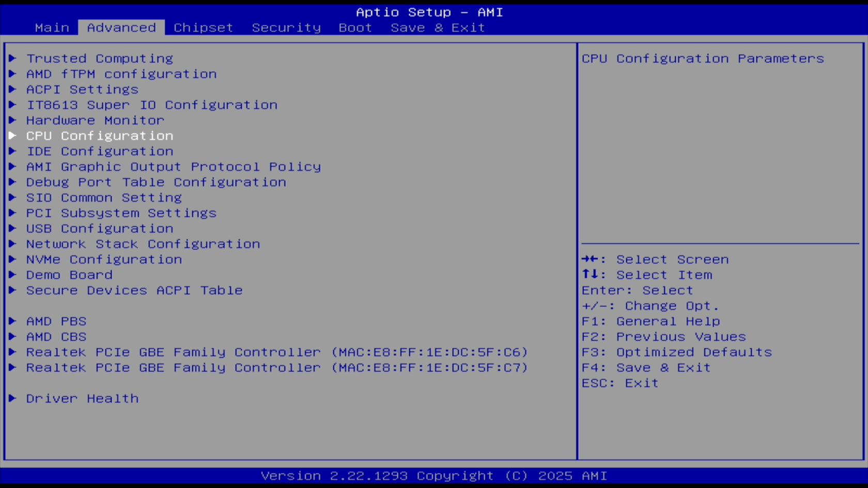
Task: Open ACPI Settings entry
Action: point(83,89)
